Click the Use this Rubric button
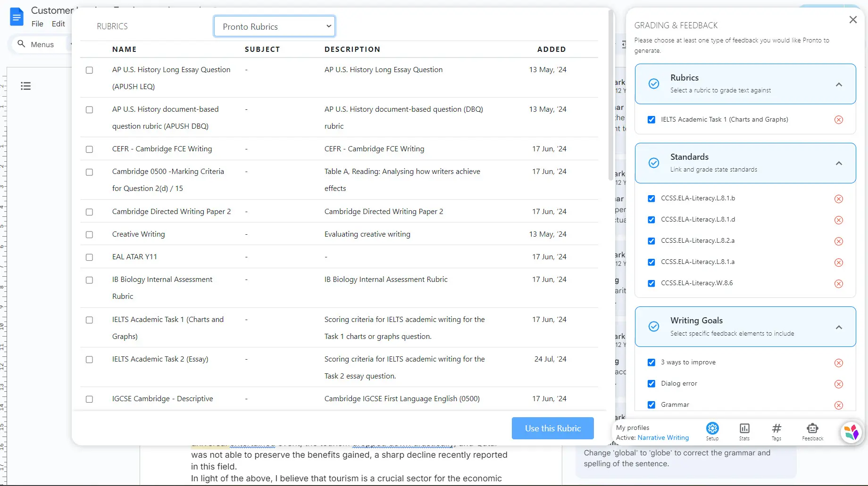The image size is (868, 486). [552, 428]
